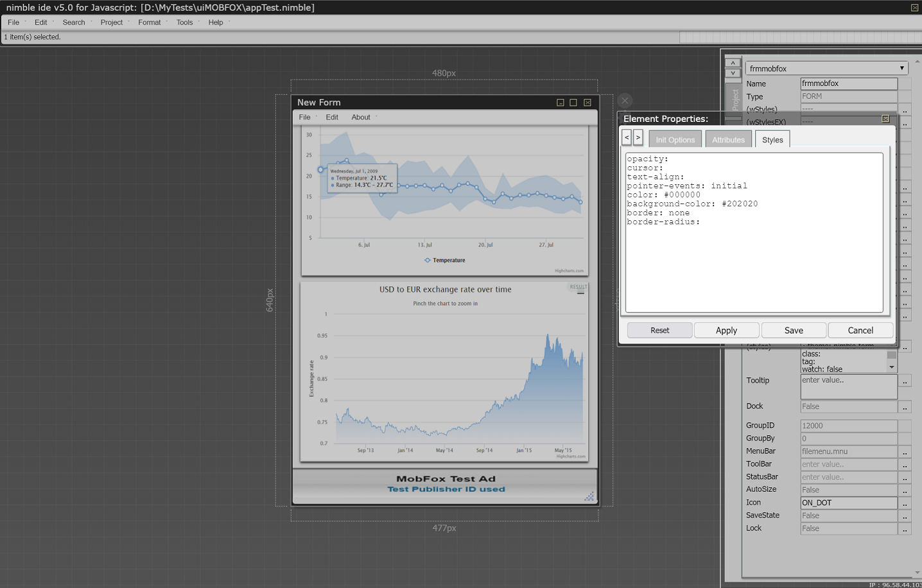The width and height of the screenshot is (922, 588).
Task: Cancel the Element Properties dialog
Action: pyautogui.click(x=860, y=330)
